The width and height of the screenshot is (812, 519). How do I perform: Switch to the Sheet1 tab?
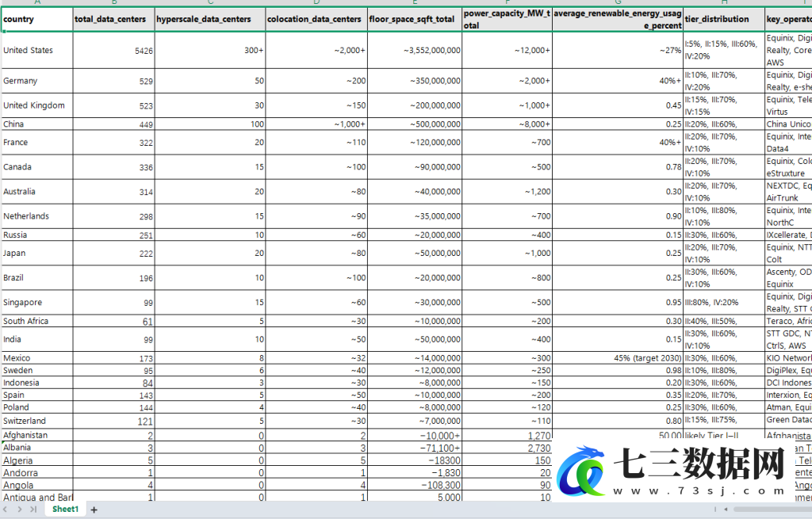point(65,509)
